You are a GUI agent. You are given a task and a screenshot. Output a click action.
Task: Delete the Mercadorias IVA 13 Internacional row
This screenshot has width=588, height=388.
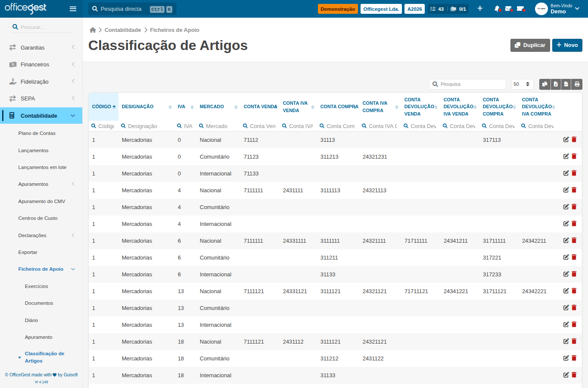(x=574, y=324)
